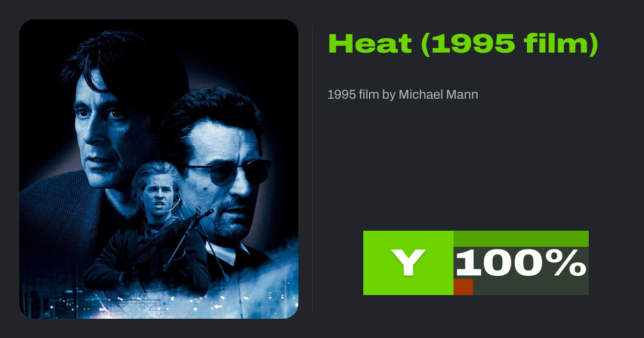Click the vertical divider beside the poster
The height and width of the screenshot is (338, 644).
point(312,169)
